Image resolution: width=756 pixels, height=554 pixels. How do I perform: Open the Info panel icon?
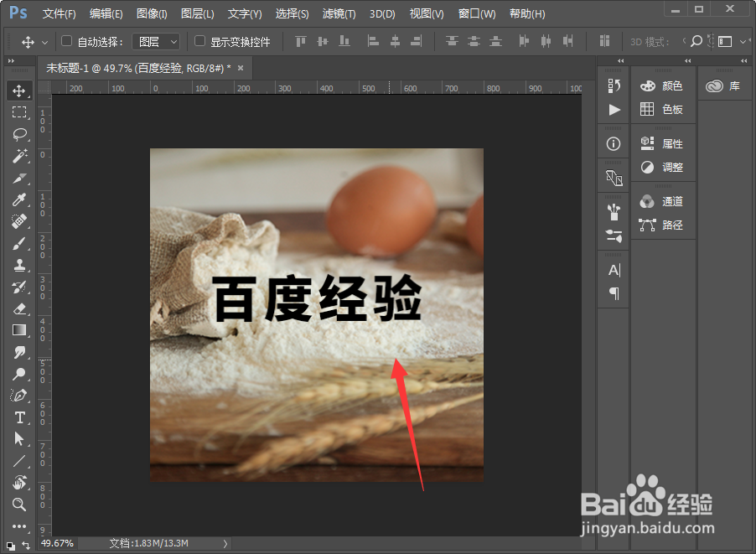(614, 143)
